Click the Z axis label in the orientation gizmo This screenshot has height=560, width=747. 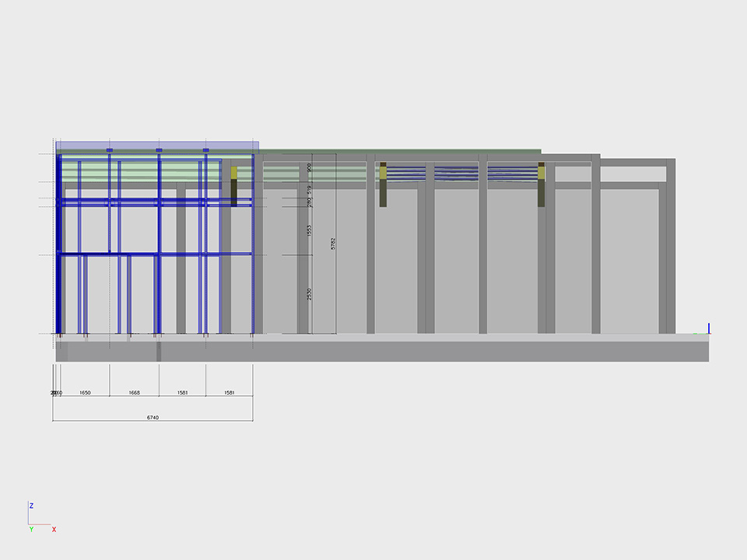[x=31, y=506]
